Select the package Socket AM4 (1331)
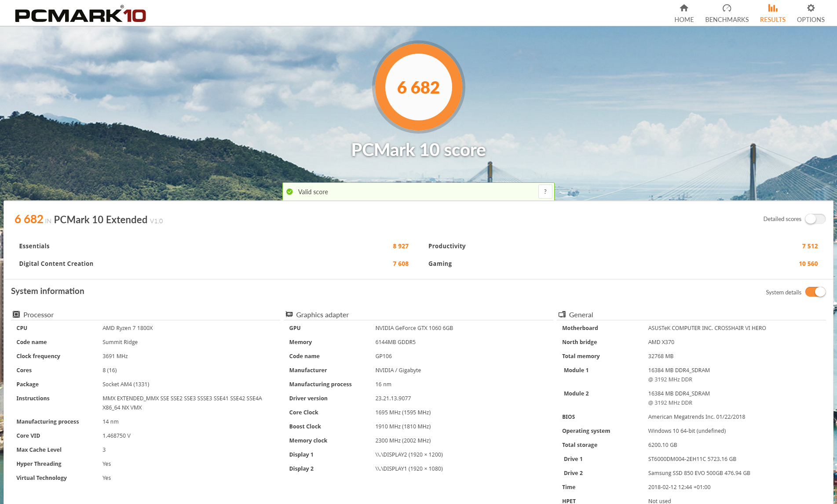 [126, 384]
